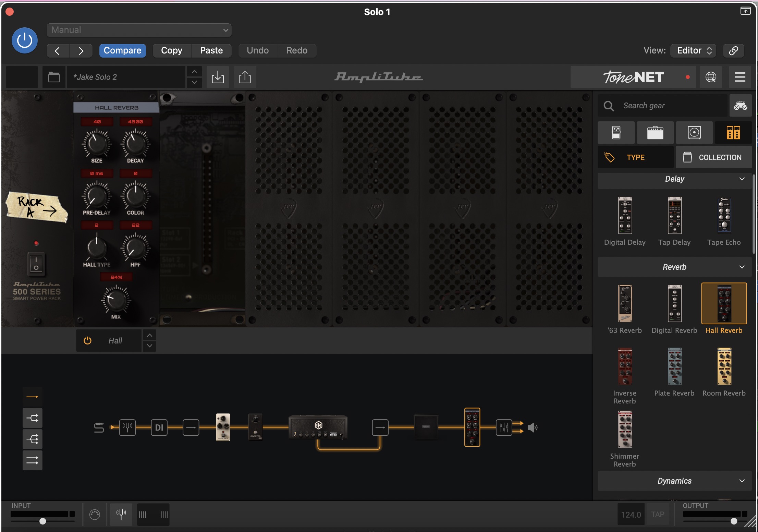Select the cabinet block in signal chain
This screenshot has width=758, height=532.
[426, 427]
